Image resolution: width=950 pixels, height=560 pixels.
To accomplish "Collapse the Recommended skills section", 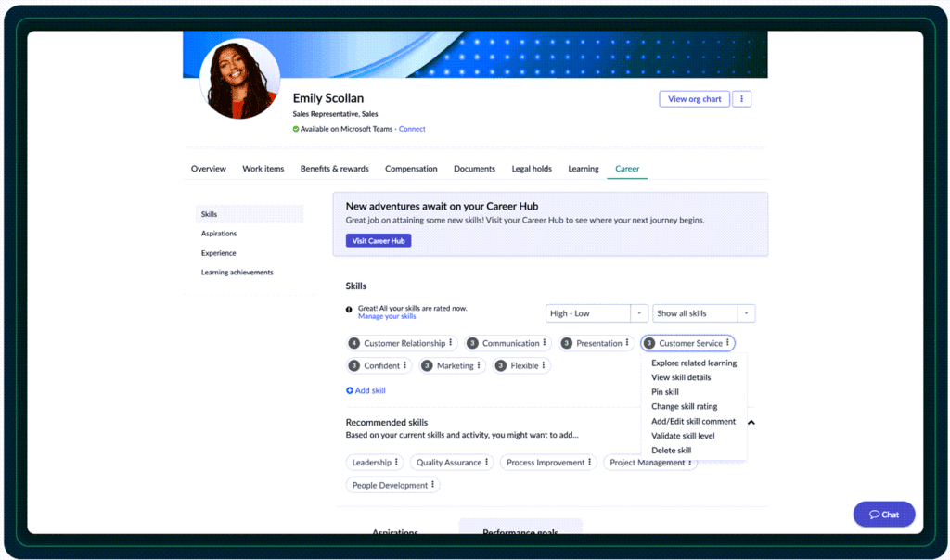I will [751, 421].
